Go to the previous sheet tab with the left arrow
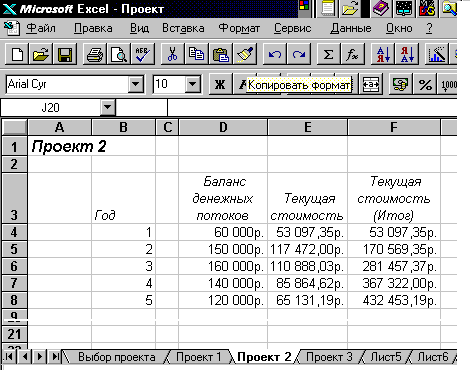The image size is (470, 370). pos(25,357)
